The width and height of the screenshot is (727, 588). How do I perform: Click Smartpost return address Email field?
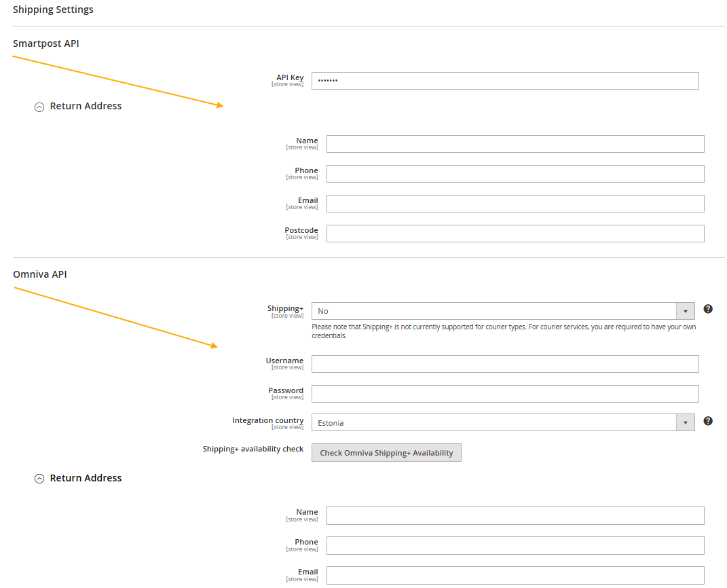(x=515, y=204)
